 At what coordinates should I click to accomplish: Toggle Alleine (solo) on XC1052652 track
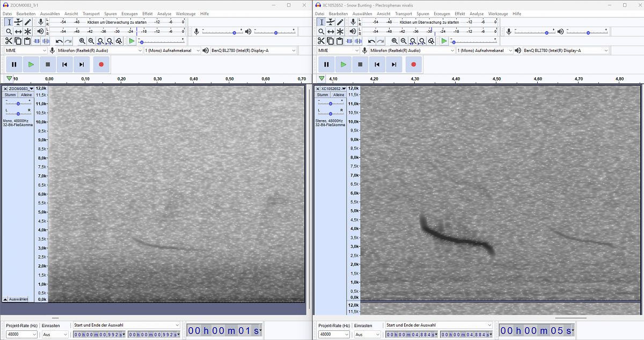pyautogui.click(x=339, y=95)
